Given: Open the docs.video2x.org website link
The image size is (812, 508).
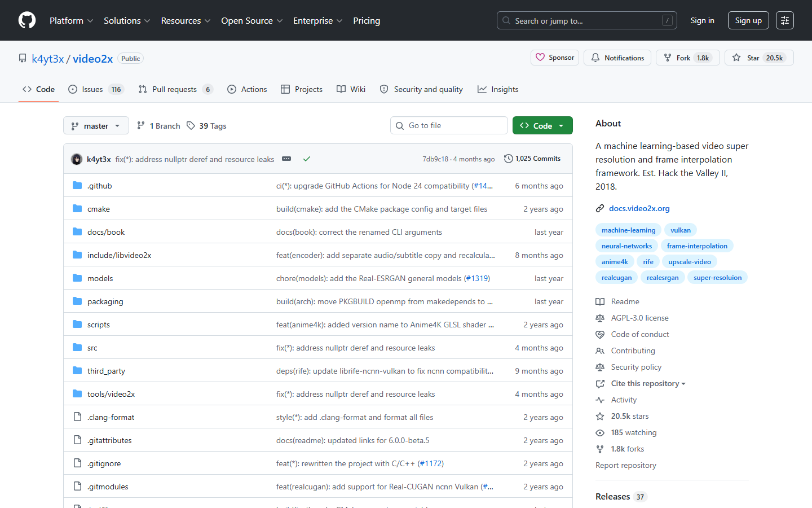Looking at the screenshot, I should coord(639,208).
